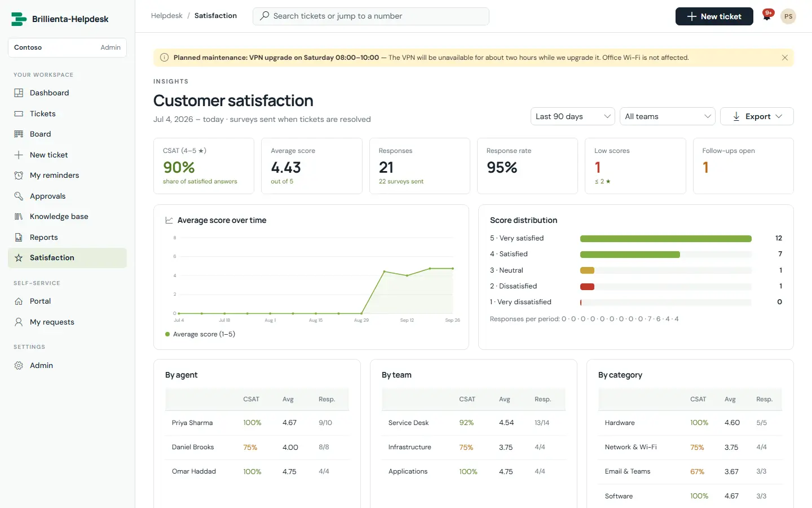Focus the search tickets input field
The width and height of the screenshot is (812, 508).
click(371, 16)
